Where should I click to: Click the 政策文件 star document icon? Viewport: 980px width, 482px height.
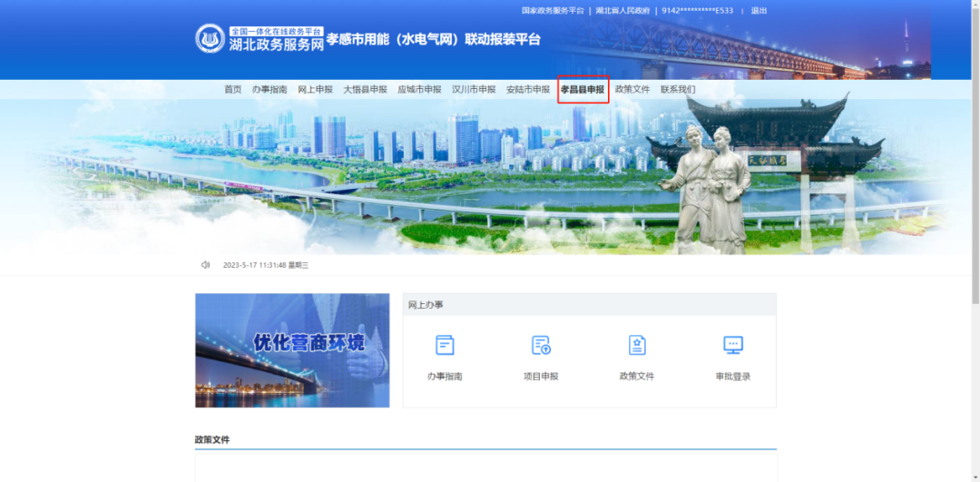pos(637,345)
